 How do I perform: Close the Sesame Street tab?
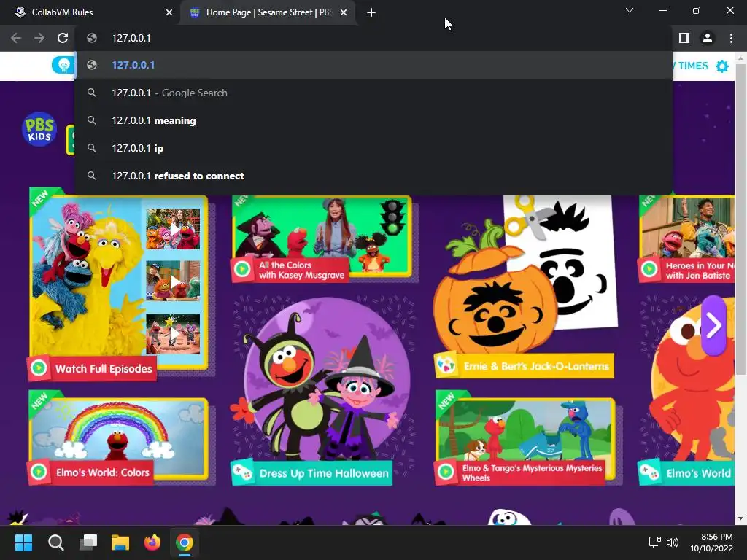344,12
